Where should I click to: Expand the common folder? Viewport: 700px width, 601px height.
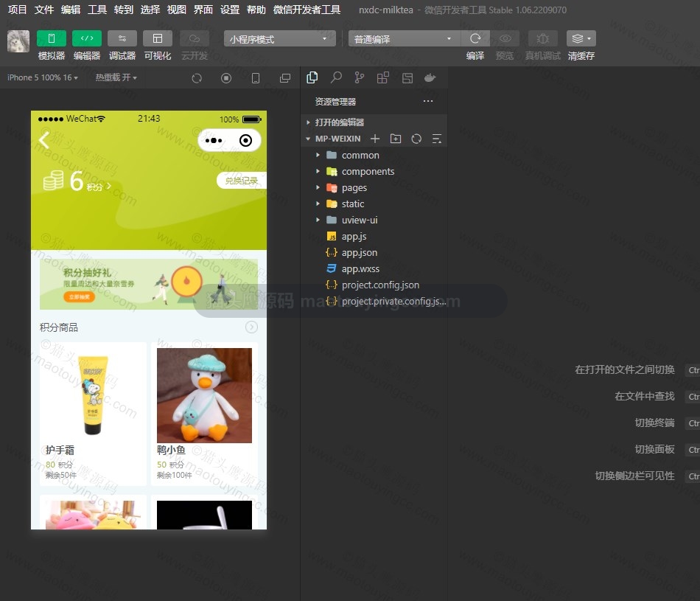tap(374, 155)
